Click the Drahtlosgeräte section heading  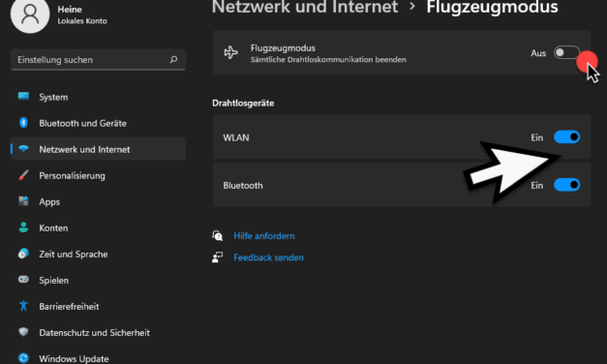point(243,103)
